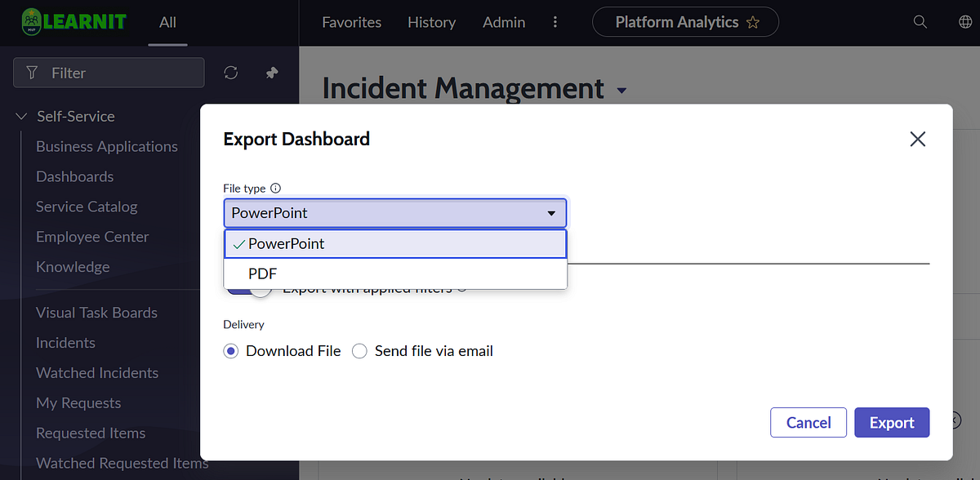This screenshot has height=480, width=980.
Task: Pin the navigation sidebar
Action: click(x=271, y=73)
